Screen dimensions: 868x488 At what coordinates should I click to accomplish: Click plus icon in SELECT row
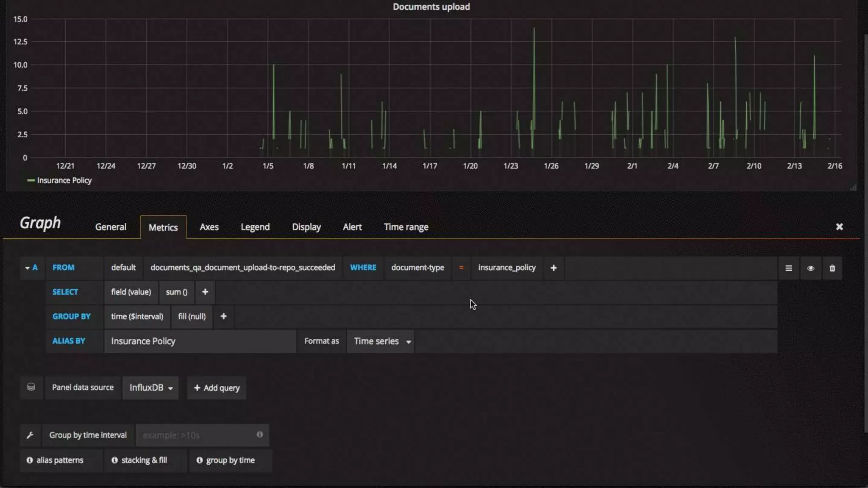205,292
